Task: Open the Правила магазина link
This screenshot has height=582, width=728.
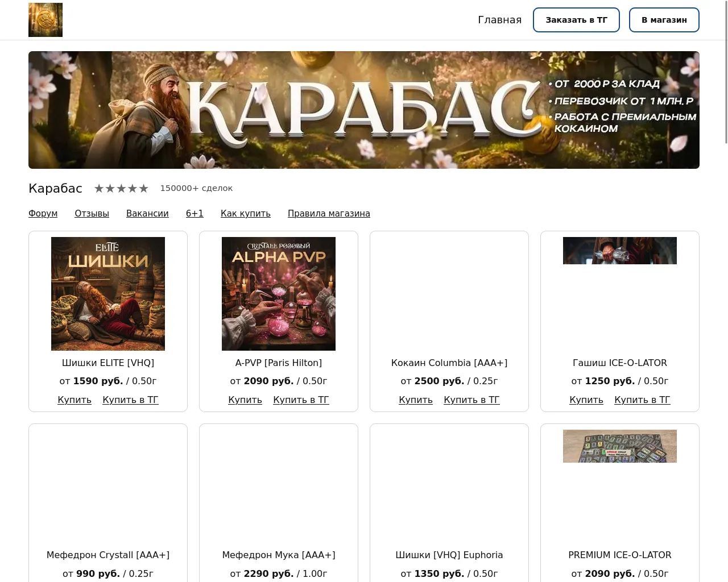Action: click(x=329, y=213)
